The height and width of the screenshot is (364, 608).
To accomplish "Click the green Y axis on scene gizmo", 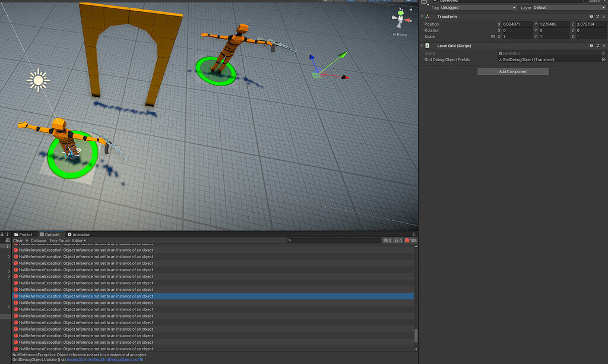I will (402, 12).
